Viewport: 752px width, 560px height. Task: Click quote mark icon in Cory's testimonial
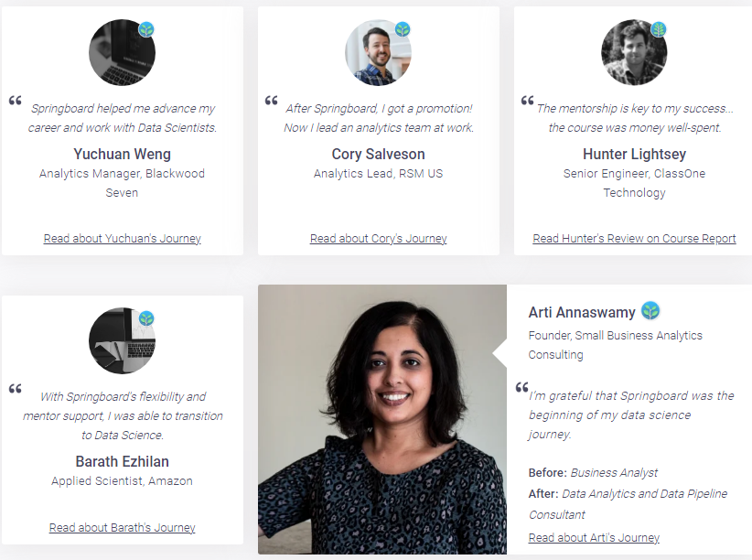(x=272, y=101)
